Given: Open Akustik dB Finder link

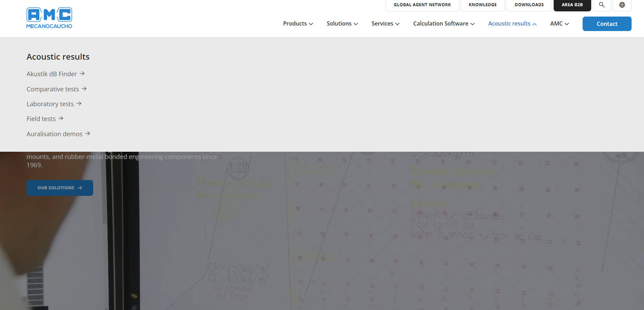Looking at the screenshot, I should click(x=52, y=74).
